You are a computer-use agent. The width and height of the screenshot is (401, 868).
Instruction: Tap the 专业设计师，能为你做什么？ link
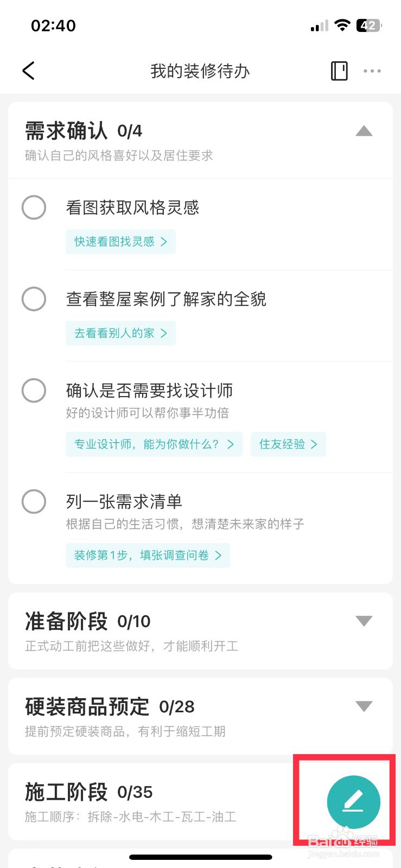(x=154, y=444)
